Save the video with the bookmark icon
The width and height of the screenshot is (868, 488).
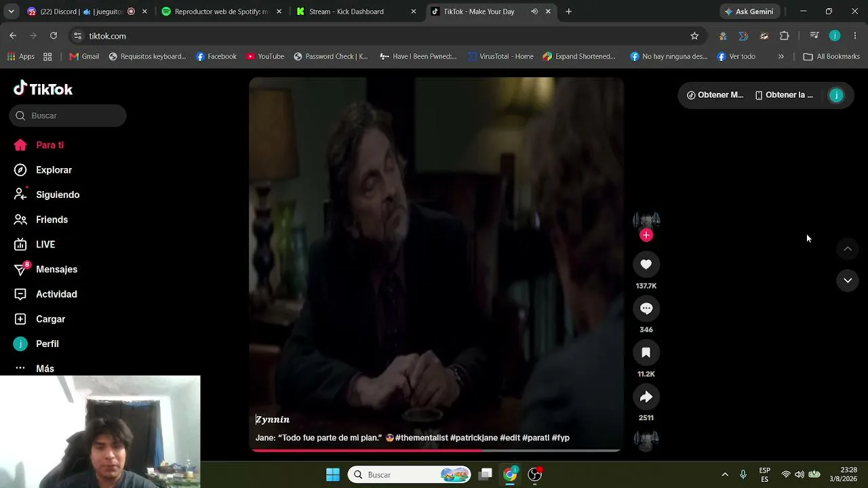point(646,352)
